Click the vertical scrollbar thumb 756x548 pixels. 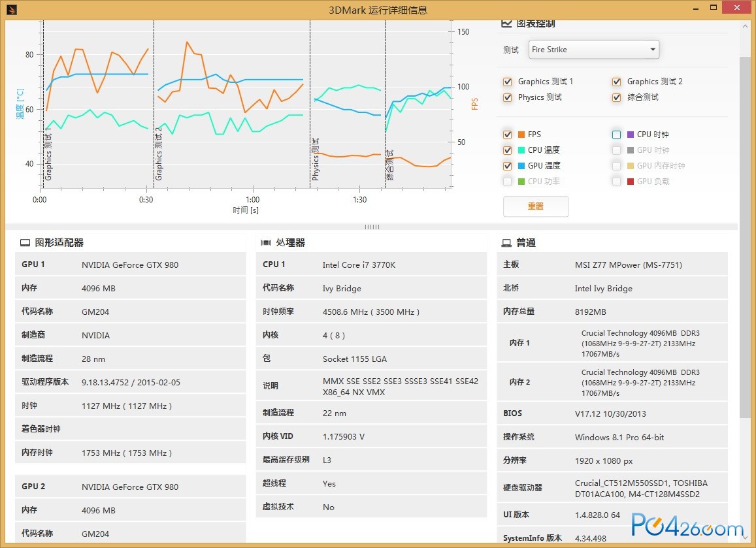[746, 236]
